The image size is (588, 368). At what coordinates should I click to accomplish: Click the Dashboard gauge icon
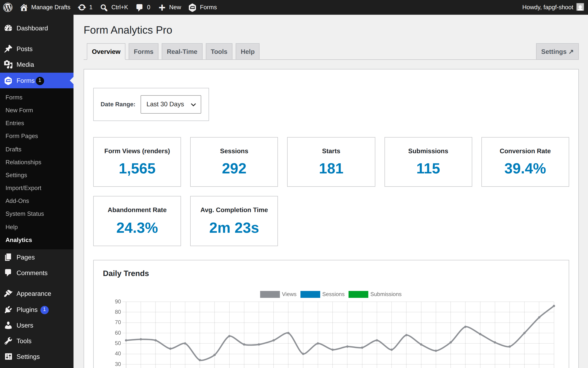pos(8,28)
